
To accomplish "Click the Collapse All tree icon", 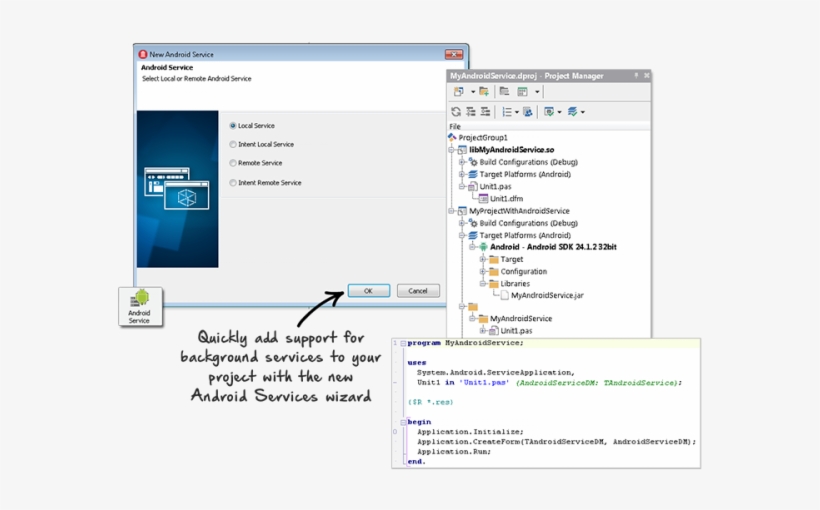I will click(485, 111).
